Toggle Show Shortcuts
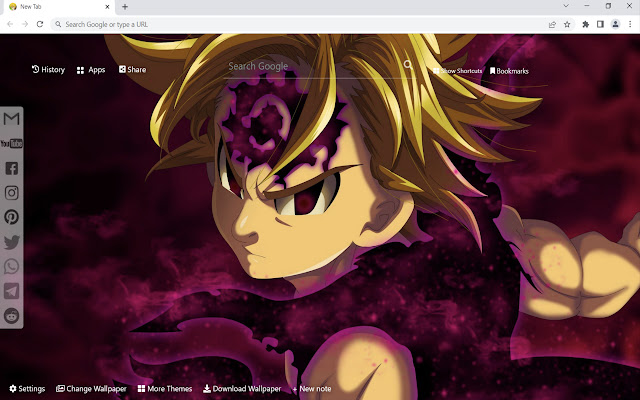Image resolution: width=640 pixels, height=400 pixels. click(x=457, y=71)
